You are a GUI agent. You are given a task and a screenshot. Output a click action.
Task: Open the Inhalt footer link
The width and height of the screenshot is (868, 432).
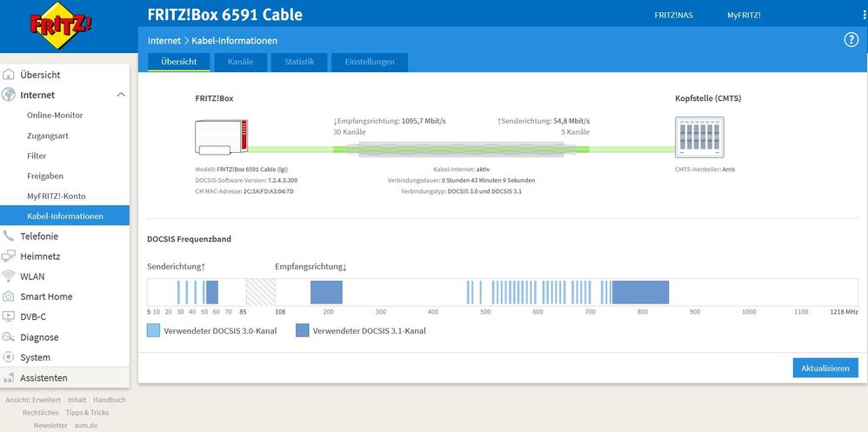pyautogui.click(x=77, y=399)
